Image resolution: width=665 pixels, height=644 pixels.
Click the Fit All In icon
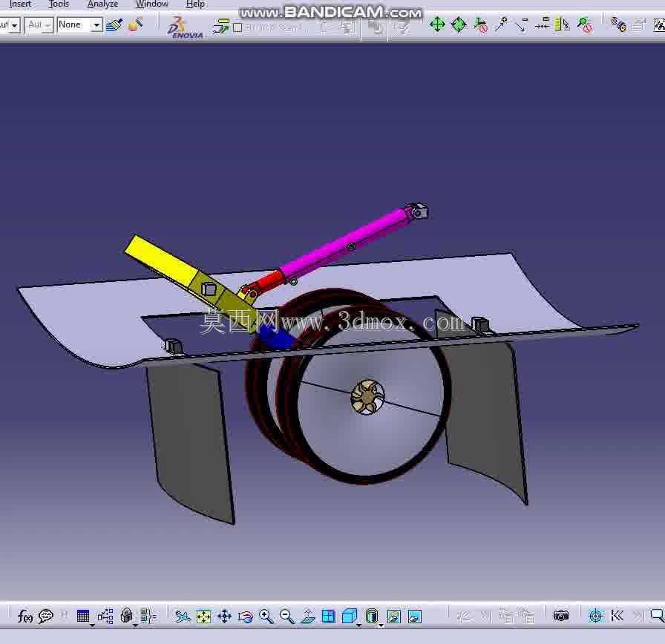[x=204, y=616]
